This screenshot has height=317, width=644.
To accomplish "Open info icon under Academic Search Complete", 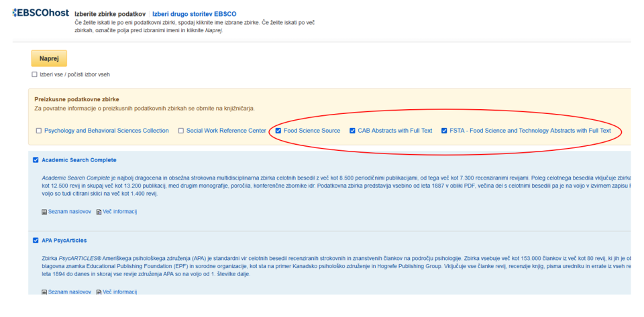I will (x=99, y=212).
